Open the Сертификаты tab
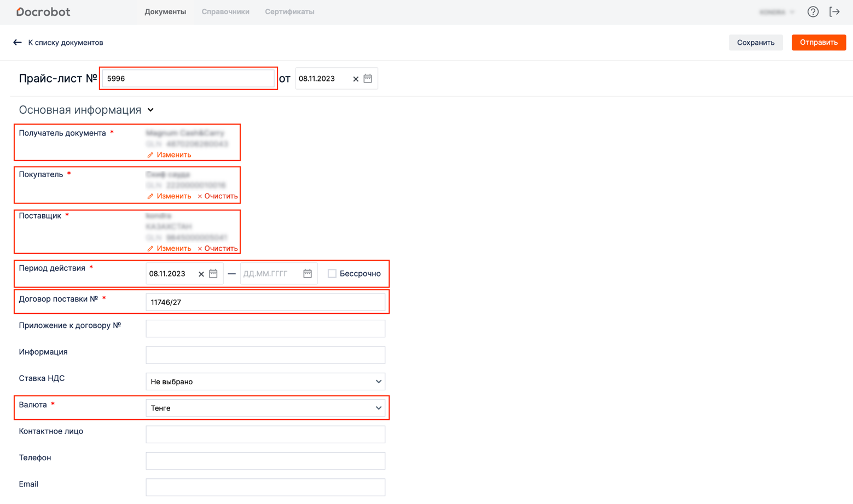 click(x=289, y=12)
